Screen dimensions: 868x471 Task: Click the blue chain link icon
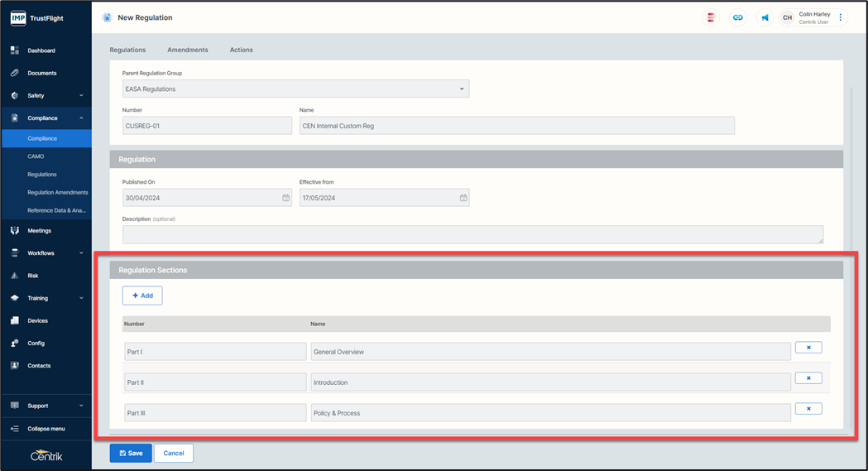pyautogui.click(x=738, y=17)
